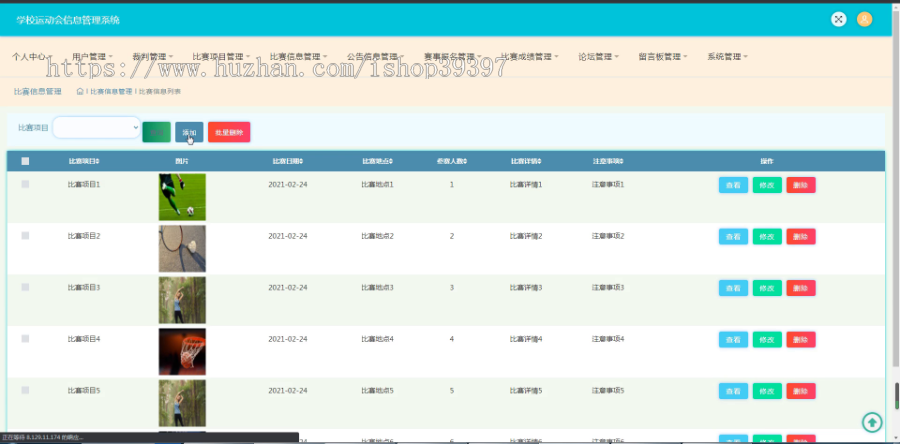Click the fullscreen toggle icon in header

[x=839, y=20]
